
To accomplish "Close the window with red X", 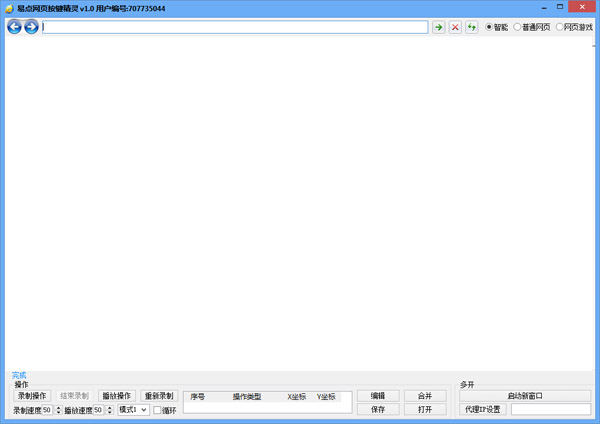I will click(582, 7).
